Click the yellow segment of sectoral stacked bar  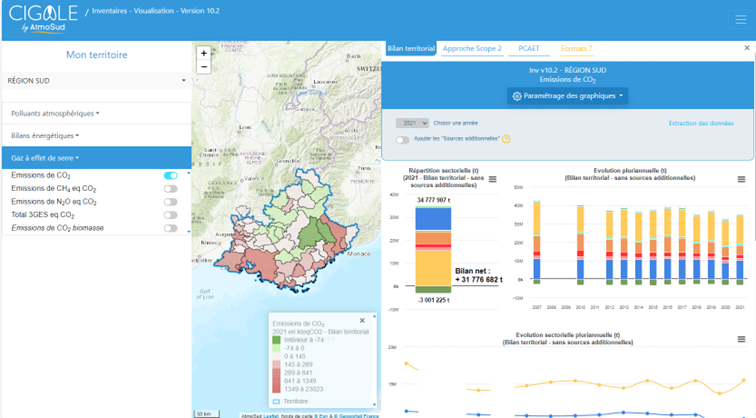pyautogui.click(x=433, y=268)
